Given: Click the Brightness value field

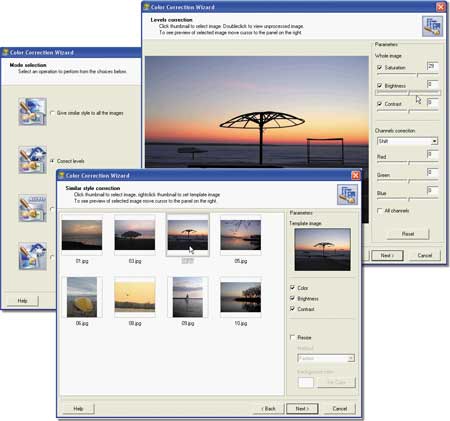Looking at the screenshot, I should 432,84.
